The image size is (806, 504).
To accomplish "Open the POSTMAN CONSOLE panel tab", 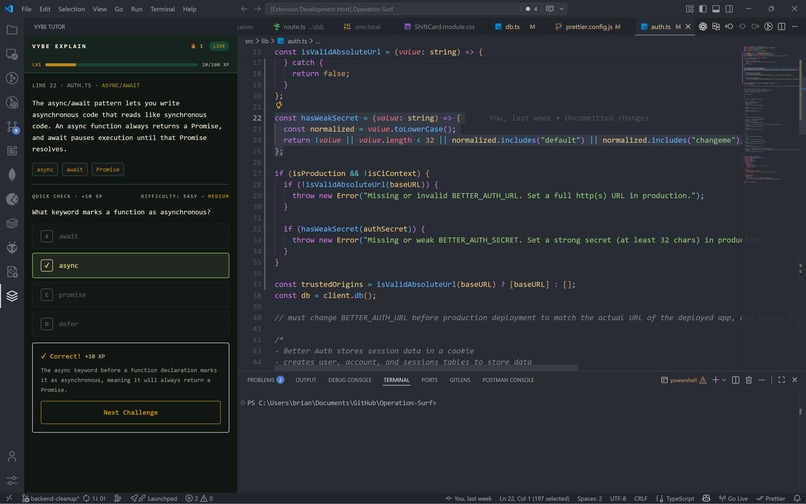I will pos(508,380).
